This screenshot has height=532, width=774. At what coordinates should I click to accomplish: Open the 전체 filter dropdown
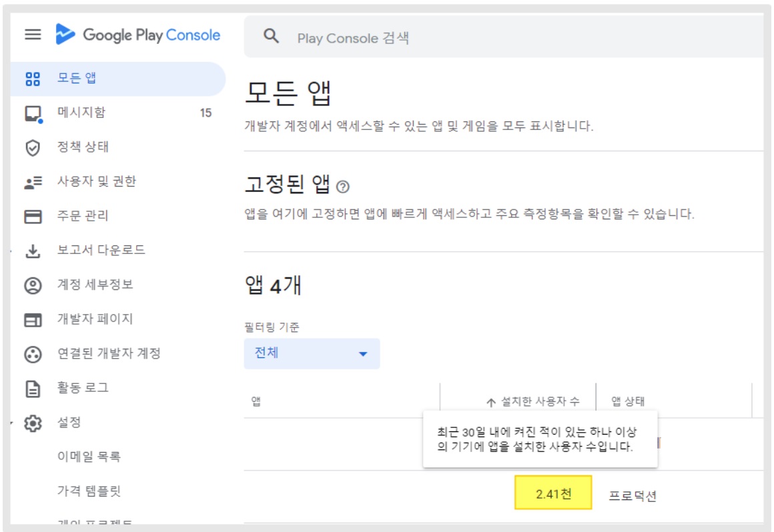coord(312,353)
